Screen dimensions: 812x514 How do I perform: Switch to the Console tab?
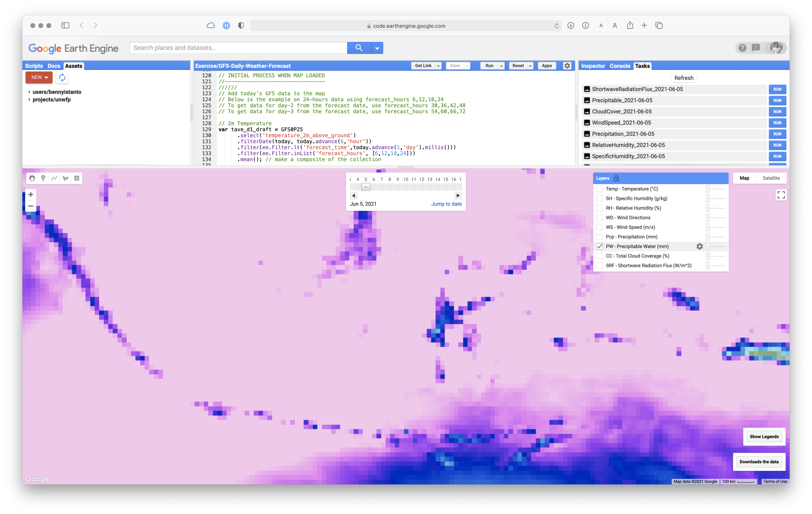619,66
